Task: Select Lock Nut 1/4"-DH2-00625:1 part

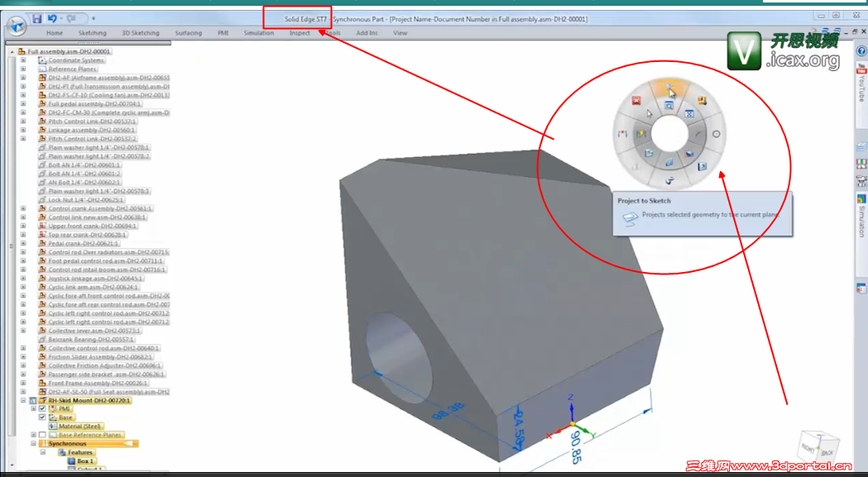Action: 86,200
